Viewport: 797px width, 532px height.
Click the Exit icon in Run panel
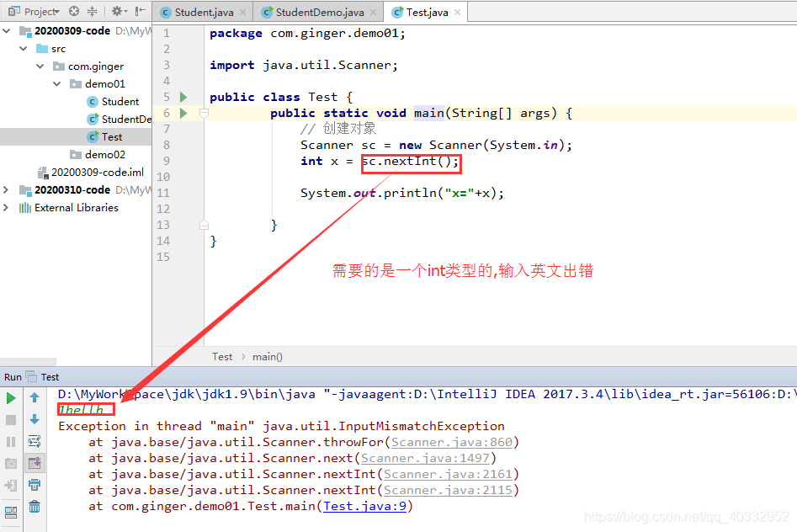[11, 485]
